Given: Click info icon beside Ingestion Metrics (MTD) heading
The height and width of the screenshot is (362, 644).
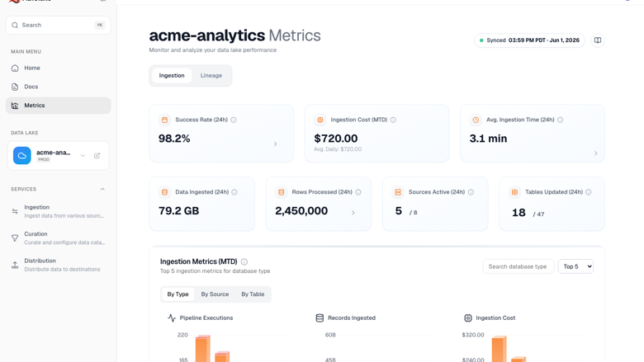Looking at the screenshot, I should pyautogui.click(x=244, y=261).
